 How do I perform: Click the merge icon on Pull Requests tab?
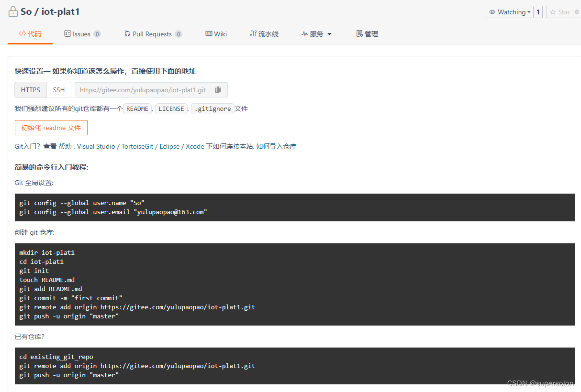pos(128,33)
